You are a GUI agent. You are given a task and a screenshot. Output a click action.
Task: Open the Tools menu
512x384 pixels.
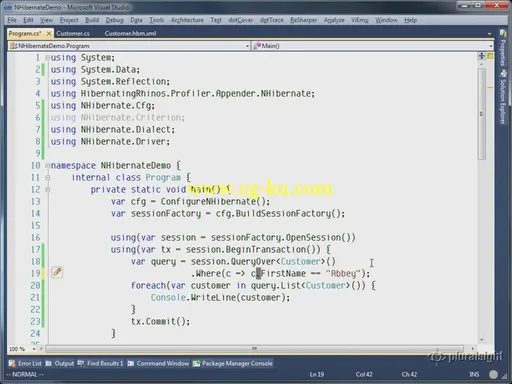[156, 20]
